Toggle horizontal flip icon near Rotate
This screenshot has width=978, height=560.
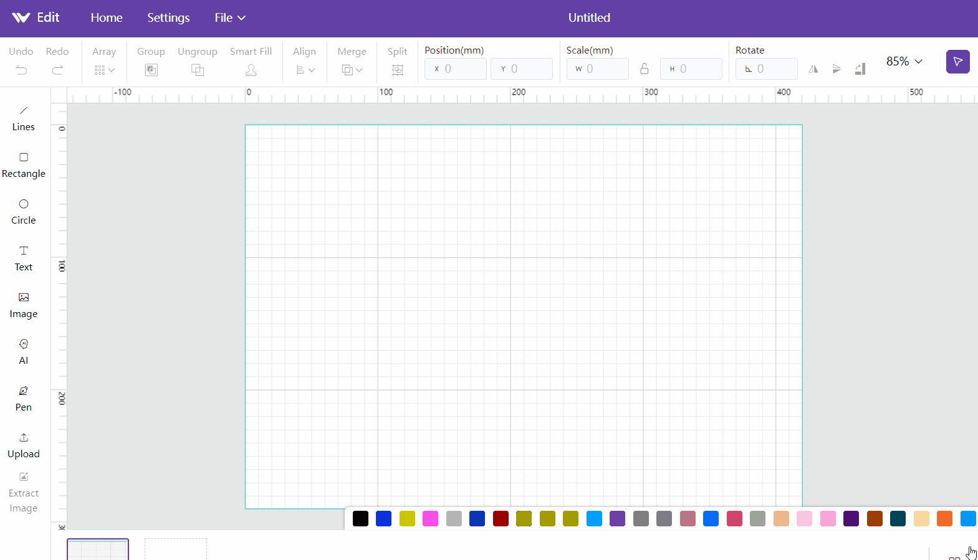pyautogui.click(x=813, y=69)
